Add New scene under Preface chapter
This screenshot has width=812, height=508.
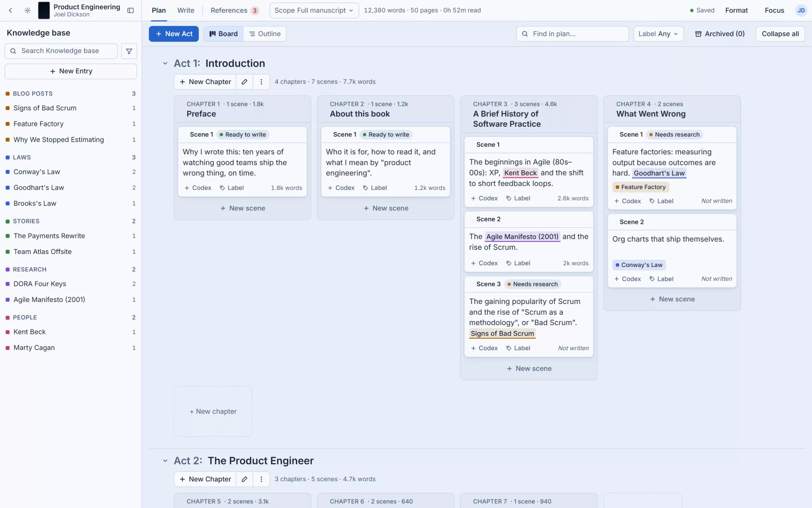tap(242, 208)
